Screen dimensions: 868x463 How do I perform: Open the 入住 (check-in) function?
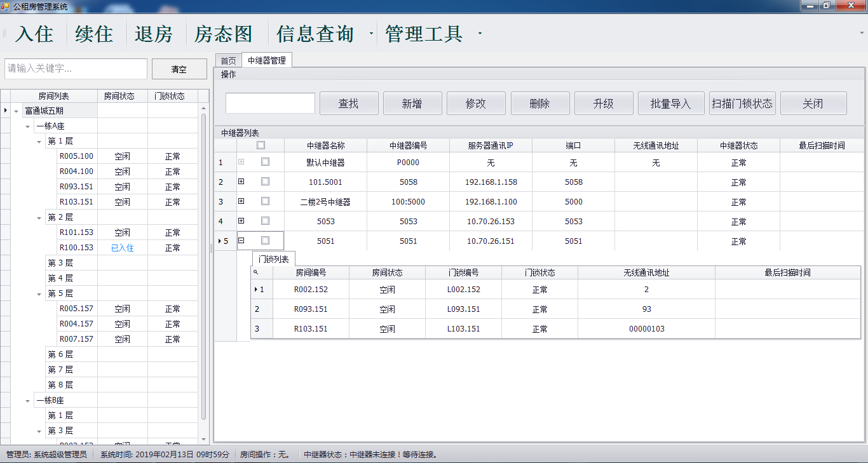pyautogui.click(x=32, y=35)
